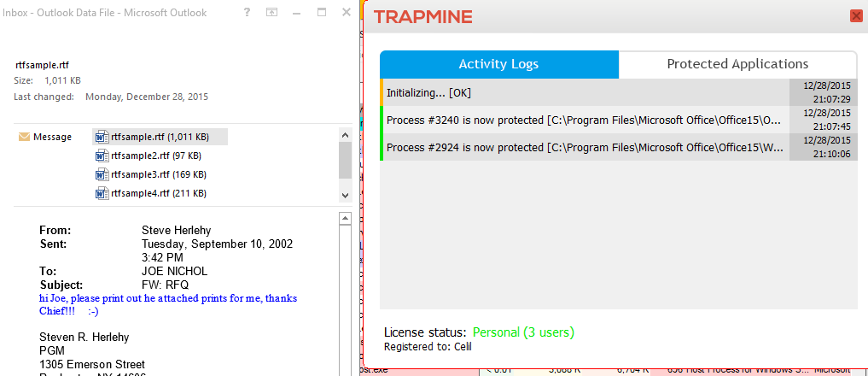This screenshot has width=868, height=376.
Task: Select attachment rtfsample4.rtf (211 KB)
Action: (x=151, y=193)
